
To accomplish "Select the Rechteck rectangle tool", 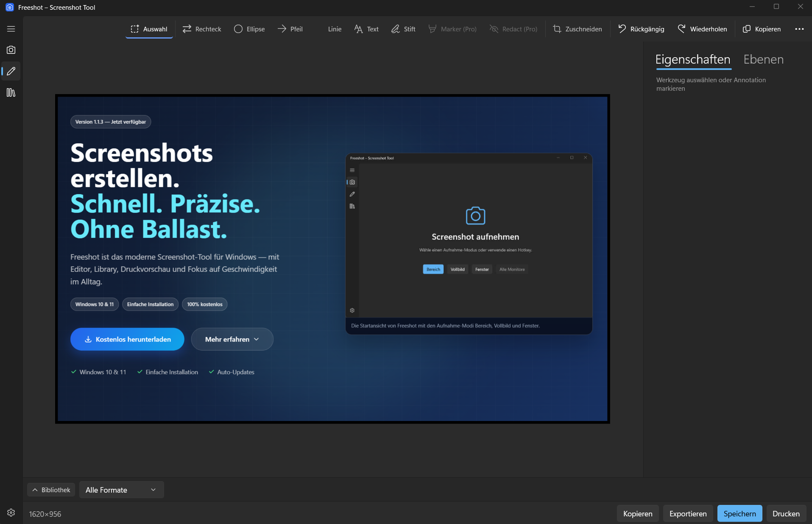I will [x=202, y=29].
